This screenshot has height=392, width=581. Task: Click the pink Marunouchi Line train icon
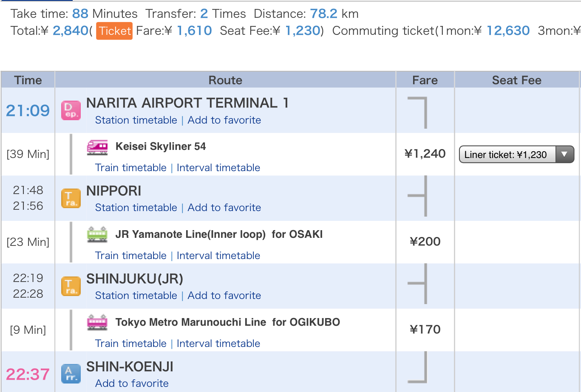click(x=97, y=322)
